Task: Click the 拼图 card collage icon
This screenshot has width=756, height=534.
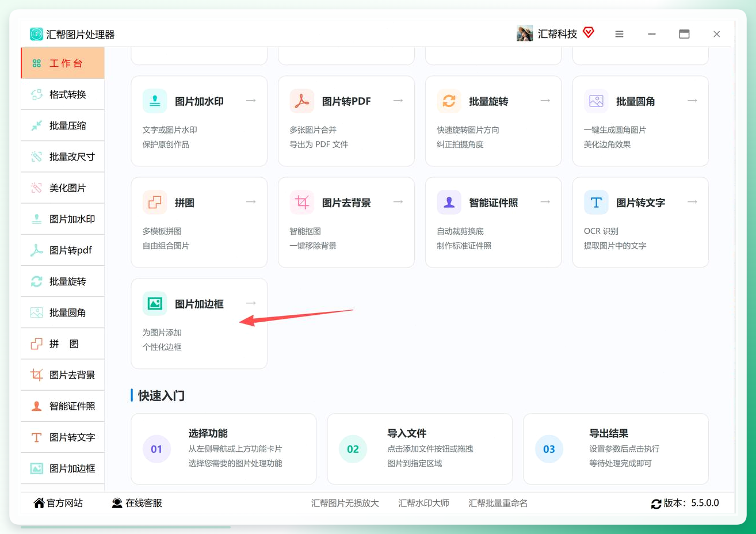Action: [x=155, y=203]
